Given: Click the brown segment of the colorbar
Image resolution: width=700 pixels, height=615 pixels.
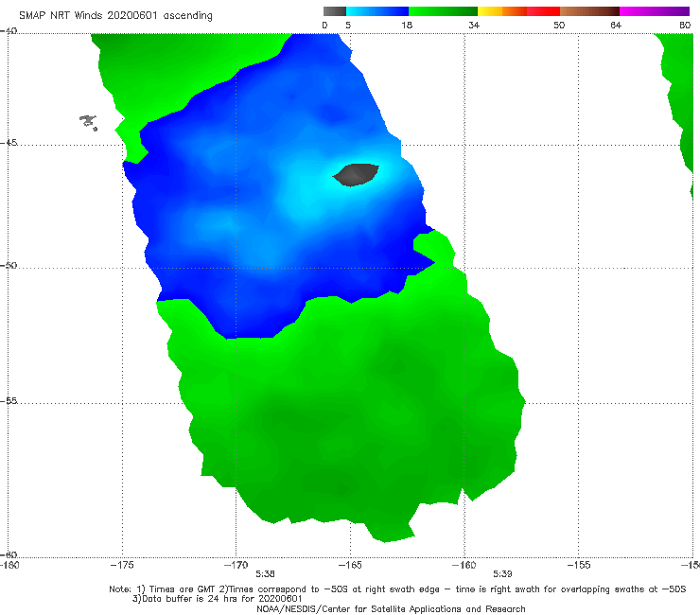Looking at the screenshot, I should pyautogui.click(x=589, y=11).
